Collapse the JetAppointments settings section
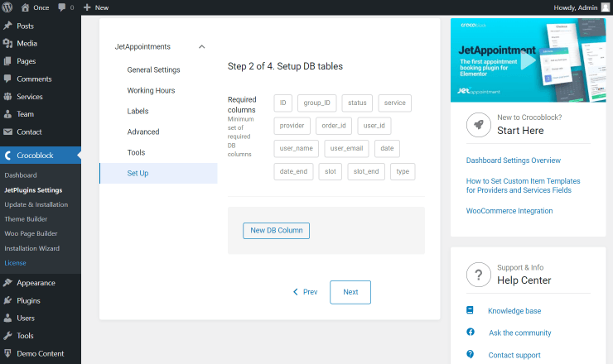613x364 pixels. click(x=202, y=47)
